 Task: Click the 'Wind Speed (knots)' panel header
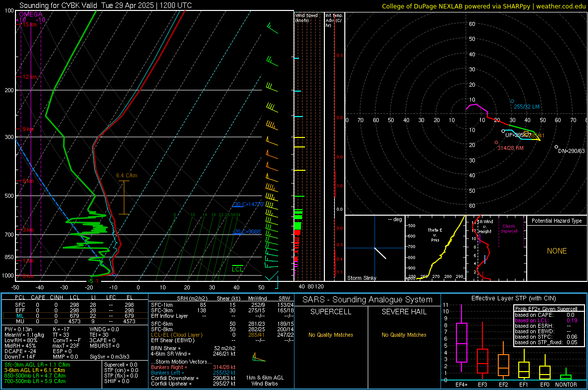click(306, 17)
